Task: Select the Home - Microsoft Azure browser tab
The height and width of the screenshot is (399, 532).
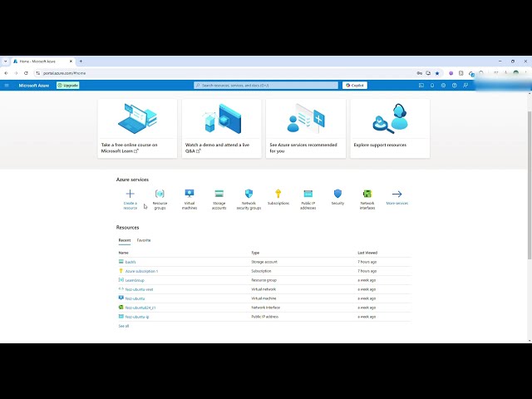Action: tap(42, 62)
